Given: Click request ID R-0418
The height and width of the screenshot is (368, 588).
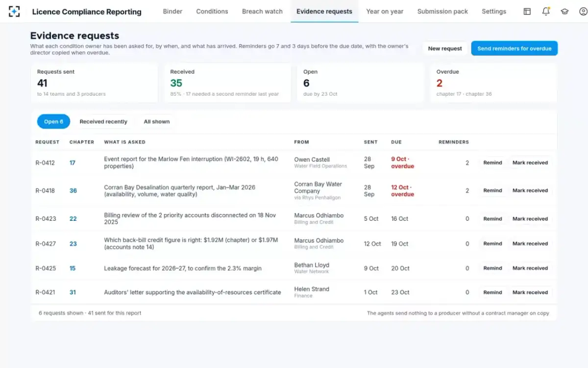Looking at the screenshot, I should (45, 191).
